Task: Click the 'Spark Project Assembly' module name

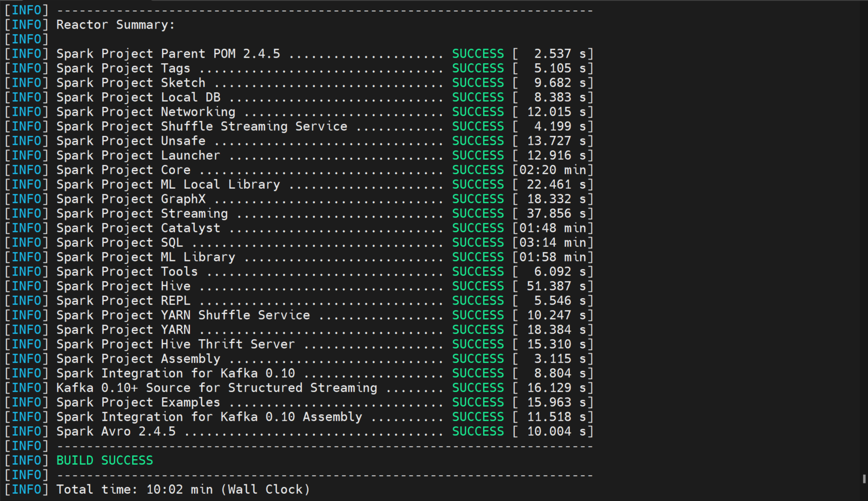Action: click(x=138, y=359)
